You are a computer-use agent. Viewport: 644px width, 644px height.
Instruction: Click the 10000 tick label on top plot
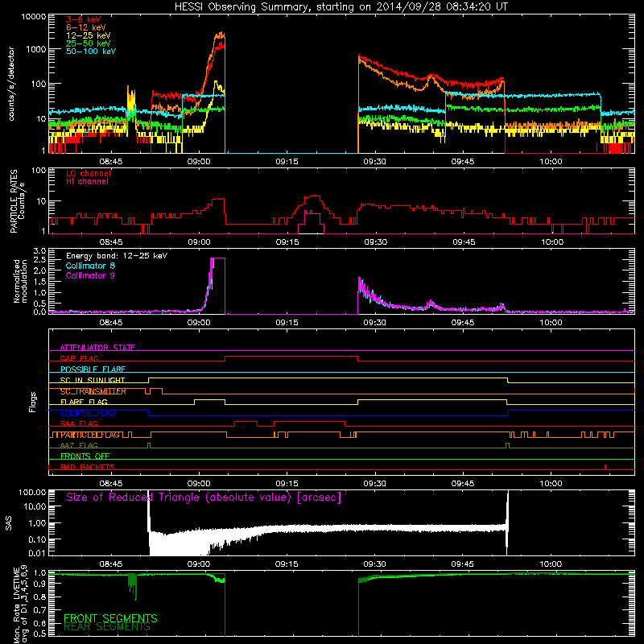pyautogui.click(x=34, y=17)
